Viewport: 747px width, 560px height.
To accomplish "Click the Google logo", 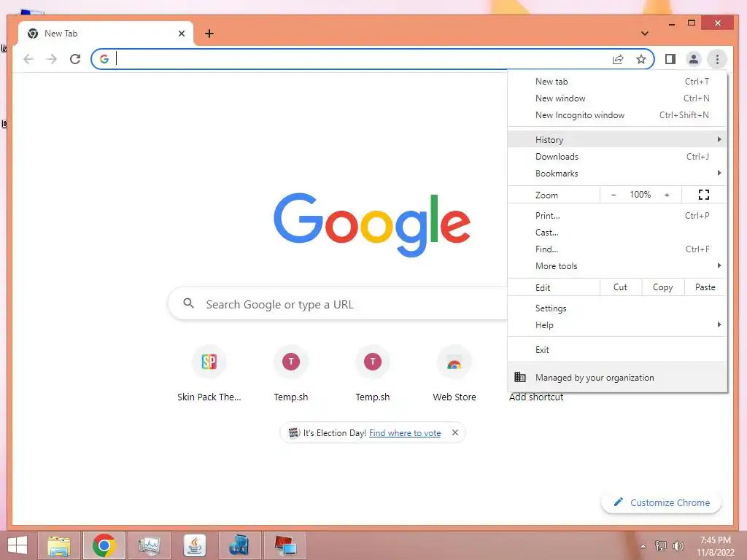I will pos(372,225).
